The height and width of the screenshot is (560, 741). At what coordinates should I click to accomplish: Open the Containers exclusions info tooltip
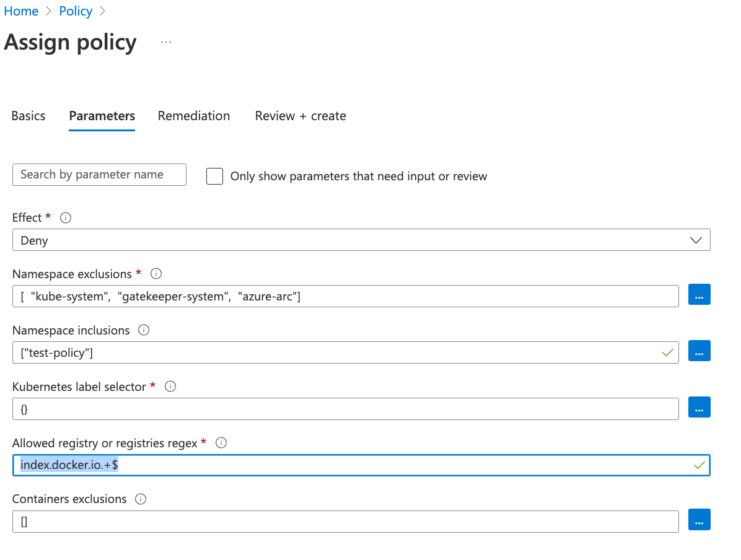point(140,499)
